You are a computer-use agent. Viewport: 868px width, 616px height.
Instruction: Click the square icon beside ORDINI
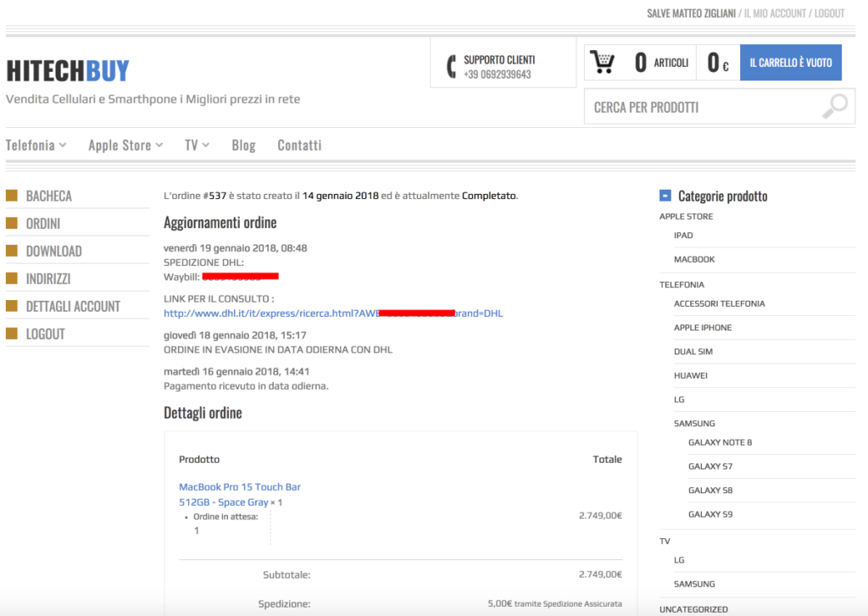point(12,223)
